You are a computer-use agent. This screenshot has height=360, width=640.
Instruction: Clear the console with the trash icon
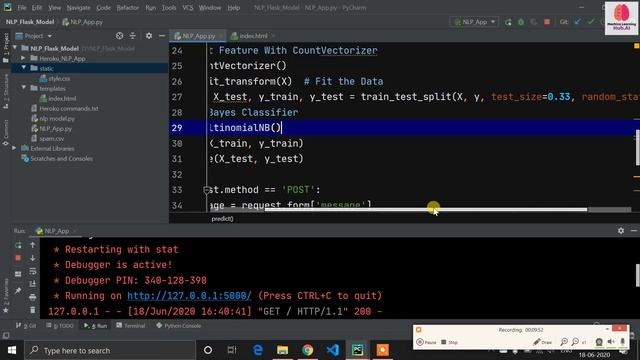pos(33,310)
